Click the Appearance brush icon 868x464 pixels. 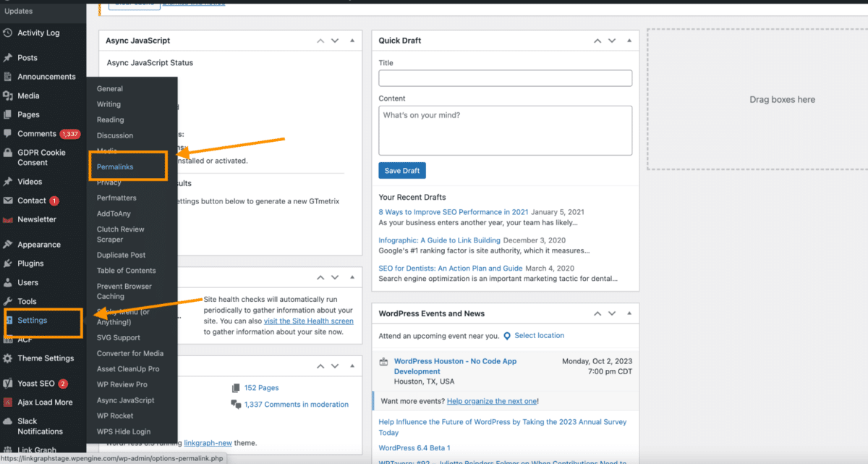point(7,245)
